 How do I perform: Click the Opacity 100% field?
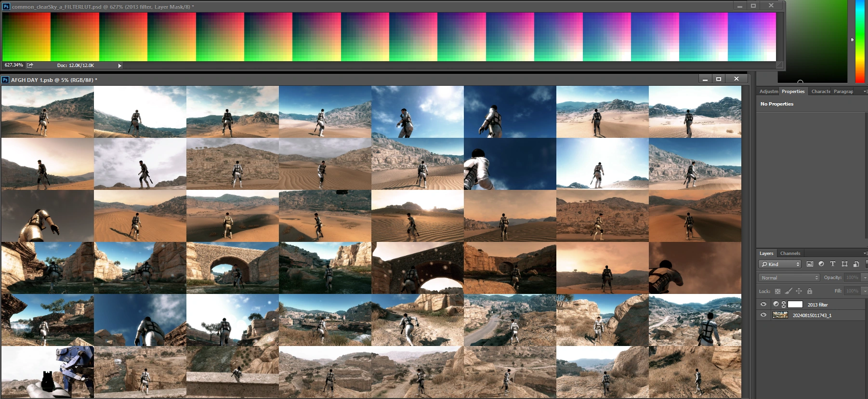pos(852,278)
